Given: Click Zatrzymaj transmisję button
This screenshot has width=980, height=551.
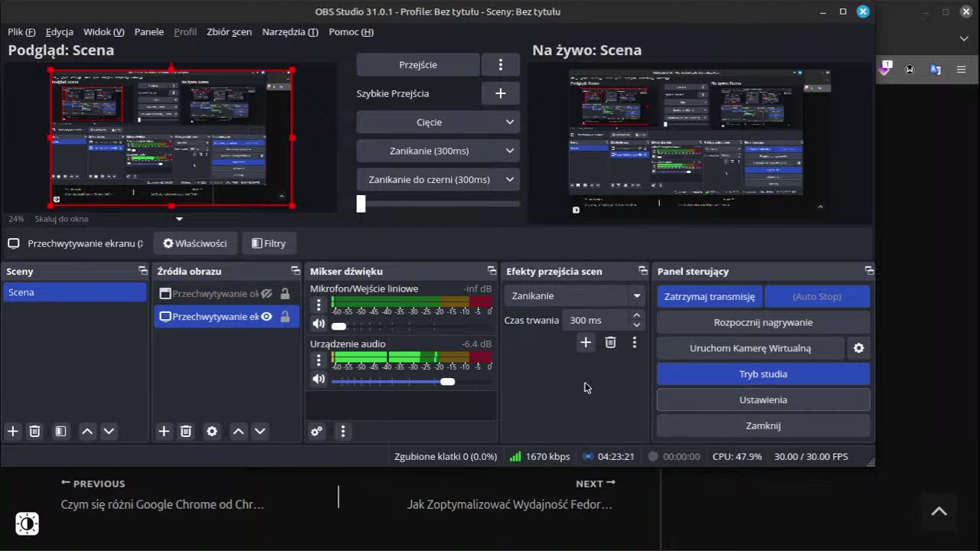Looking at the screenshot, I should coord(710,297).
